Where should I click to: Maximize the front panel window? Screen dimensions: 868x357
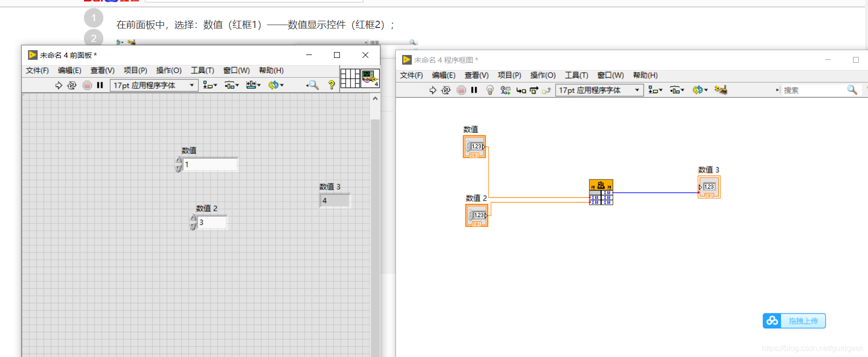337,55
